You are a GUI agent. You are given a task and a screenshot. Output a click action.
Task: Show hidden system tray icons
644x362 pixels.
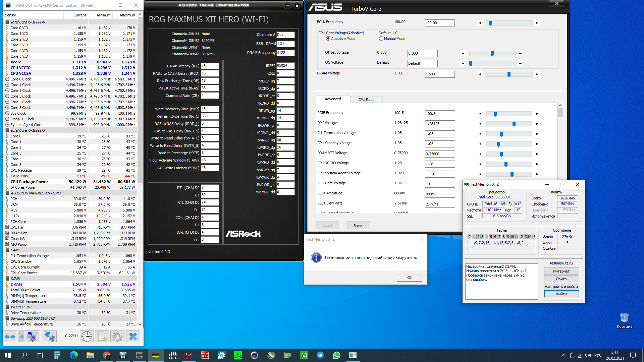[563, 355]
